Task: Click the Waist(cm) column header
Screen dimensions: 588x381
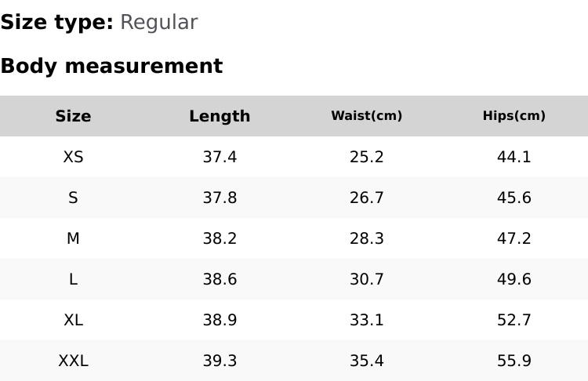Action: click(x=366, y=116)
